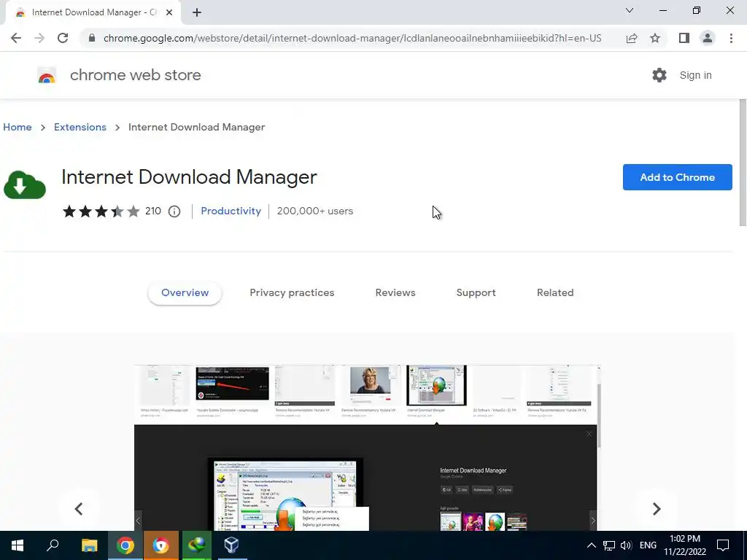Viewport: 747px width, 560px height.
Task: Open the Internet Download Manager taskbar icon
Action: [x=197, y=545]
